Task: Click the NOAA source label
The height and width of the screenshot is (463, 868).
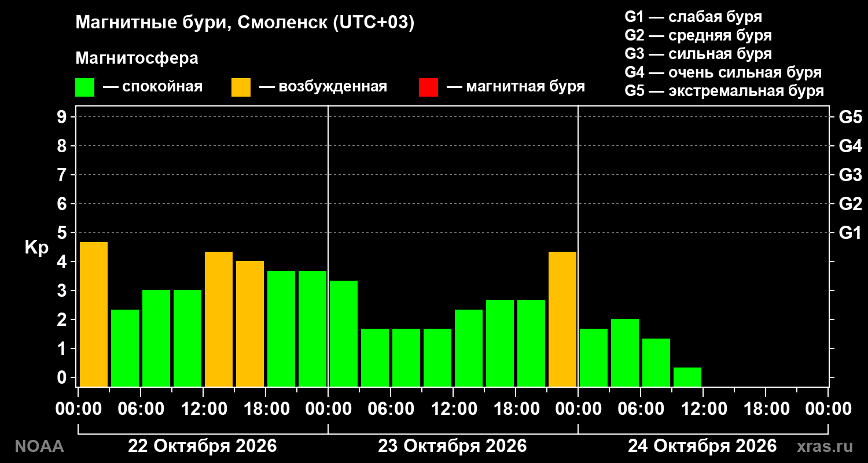Action: pyautogui.click(x=39, y=446)
